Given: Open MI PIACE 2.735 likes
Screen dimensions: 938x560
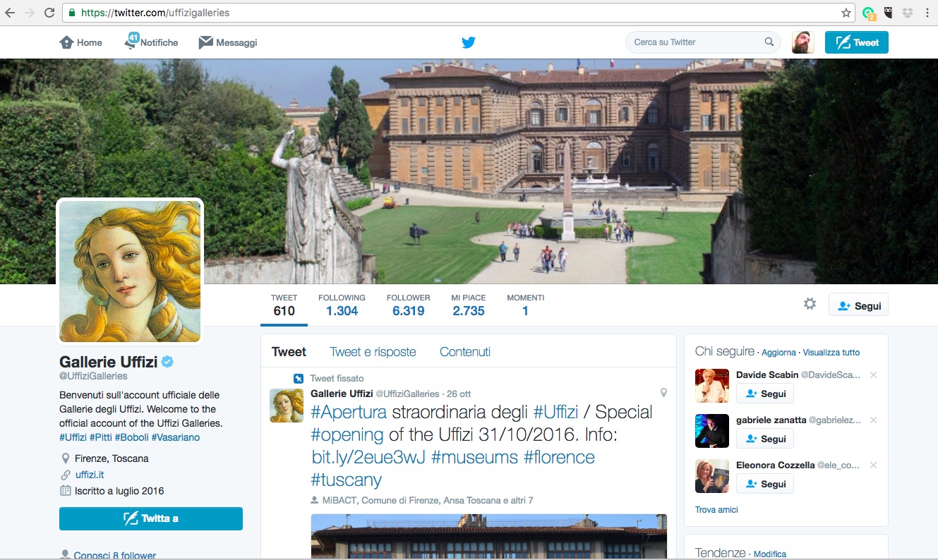Looking at the screenshot, I should 469,305.
